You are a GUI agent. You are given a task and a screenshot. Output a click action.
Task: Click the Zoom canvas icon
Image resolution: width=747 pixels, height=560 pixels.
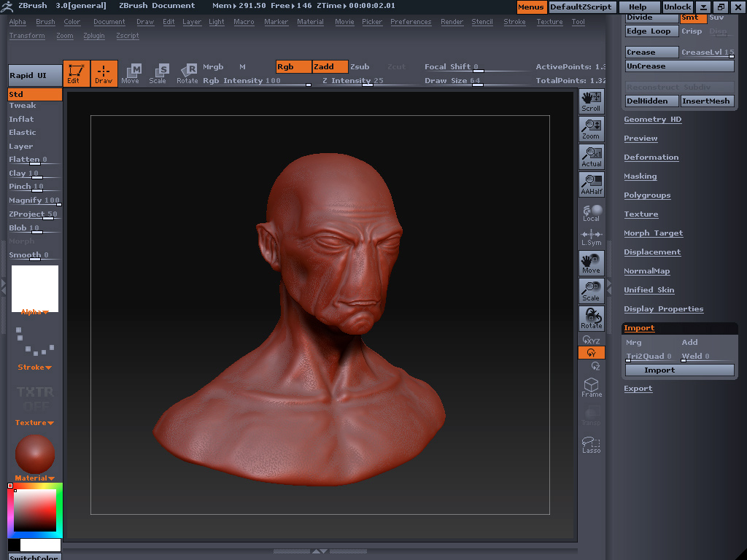591,129
